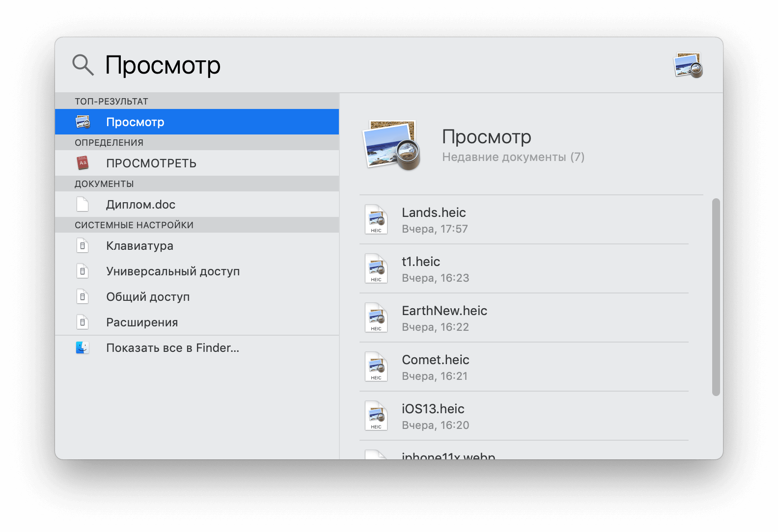The image size is (778, 532).
Task: Open Lands.heic recent document
Action: click(524, 219)
